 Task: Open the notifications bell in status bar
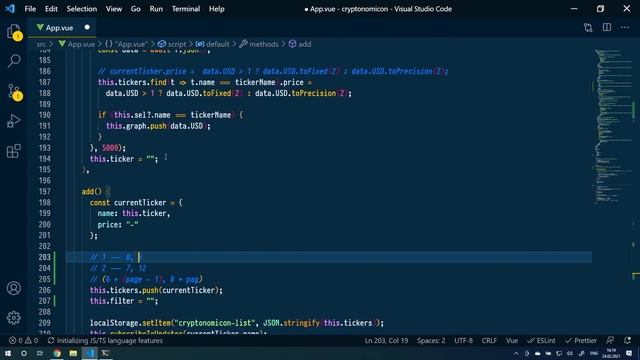(627, 340)
